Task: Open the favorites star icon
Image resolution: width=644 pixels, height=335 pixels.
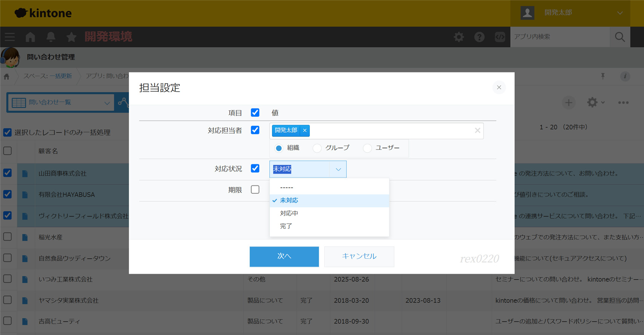Action: click(71, 37)
